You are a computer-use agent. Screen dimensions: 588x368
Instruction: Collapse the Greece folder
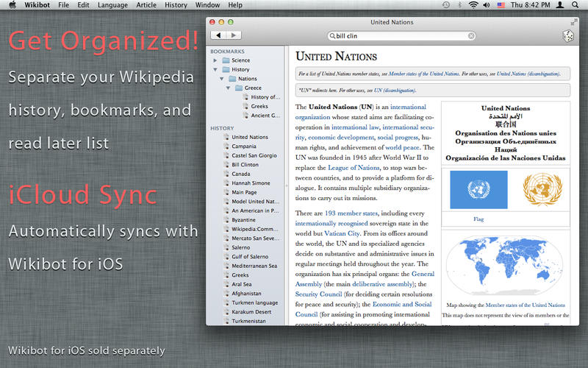[x=229, y=88]
